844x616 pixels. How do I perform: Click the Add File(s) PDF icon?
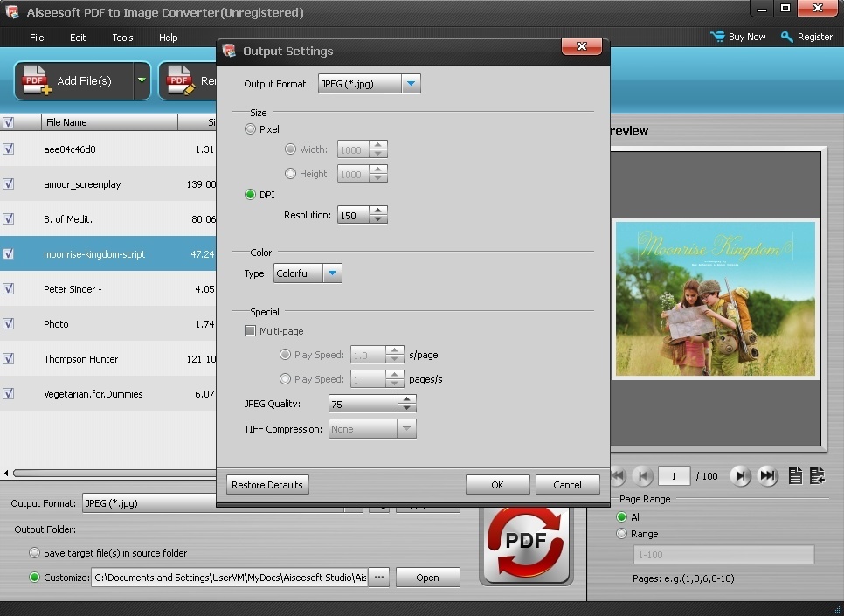click(36, 80)
